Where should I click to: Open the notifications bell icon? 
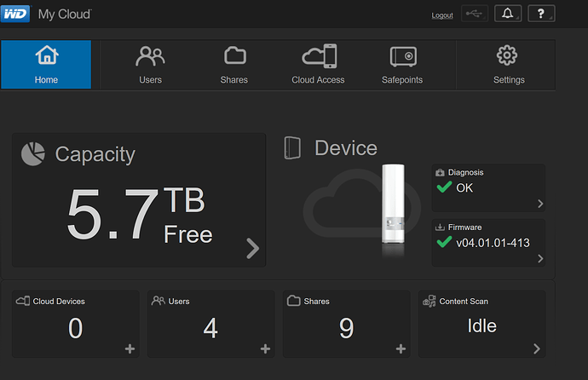pos(508,14)
